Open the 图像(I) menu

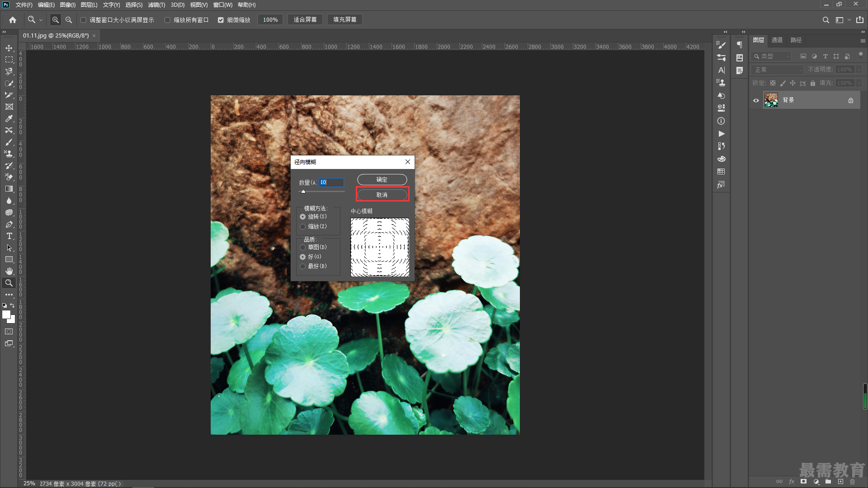[68, 5]
